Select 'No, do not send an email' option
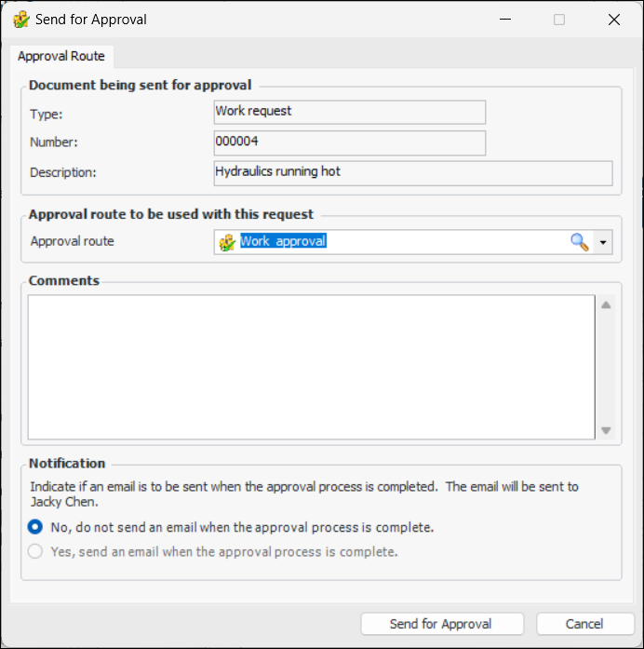The width and height of the screenshot is (644, 649). (x=36, y=527)
